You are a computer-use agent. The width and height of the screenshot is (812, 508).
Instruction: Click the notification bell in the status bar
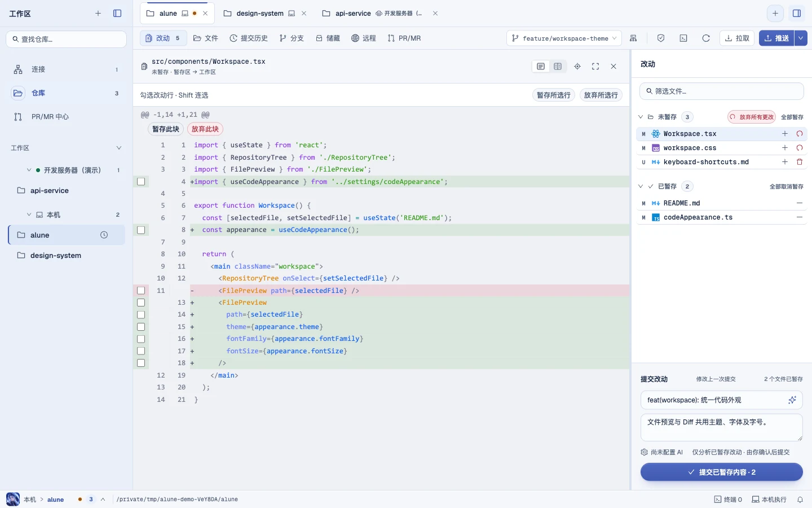click(x=800, y=500)
